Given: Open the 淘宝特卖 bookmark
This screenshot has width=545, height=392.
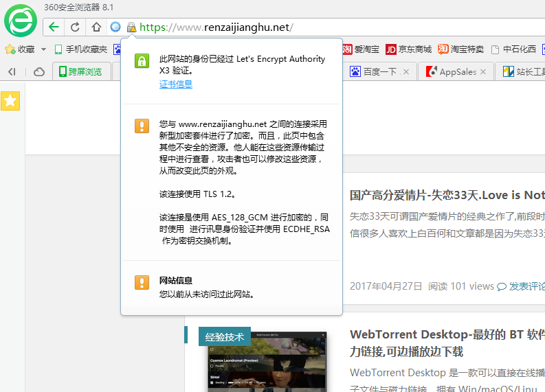Looking at the screenshot, I should click(460, 49).
